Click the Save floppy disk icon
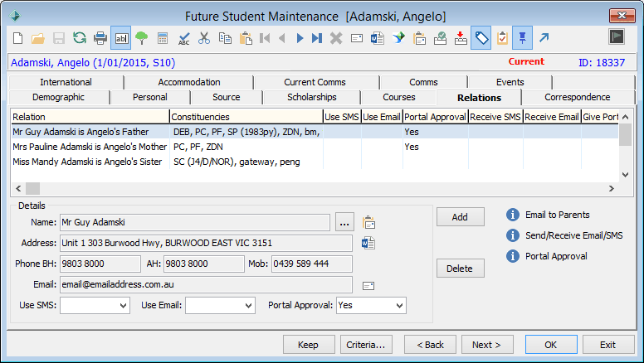This screenshot has height=363, width=644. [59, 39]
